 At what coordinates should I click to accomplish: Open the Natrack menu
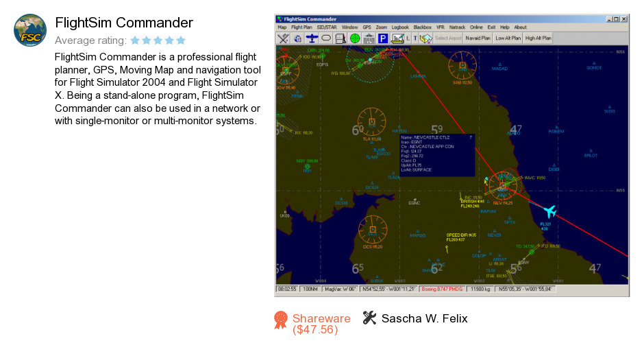(457, 27)
